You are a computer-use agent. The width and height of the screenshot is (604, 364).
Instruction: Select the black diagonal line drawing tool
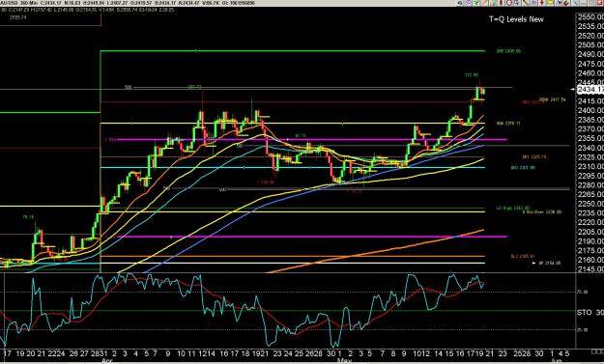click(x=525, y=2)
